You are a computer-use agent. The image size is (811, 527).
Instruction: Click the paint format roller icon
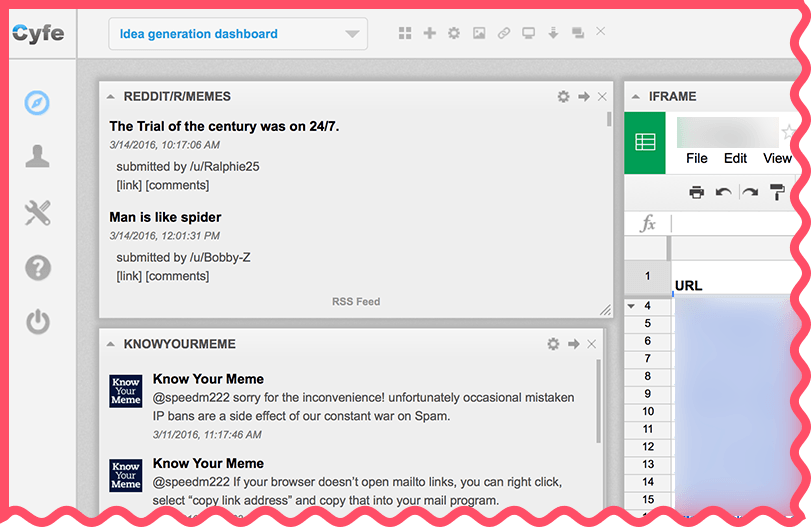777,192
